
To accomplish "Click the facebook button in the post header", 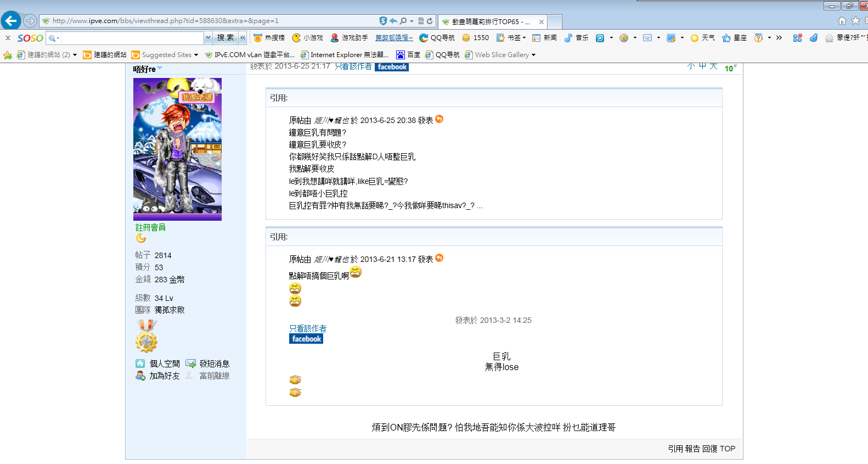I will (x=392, y=67).
